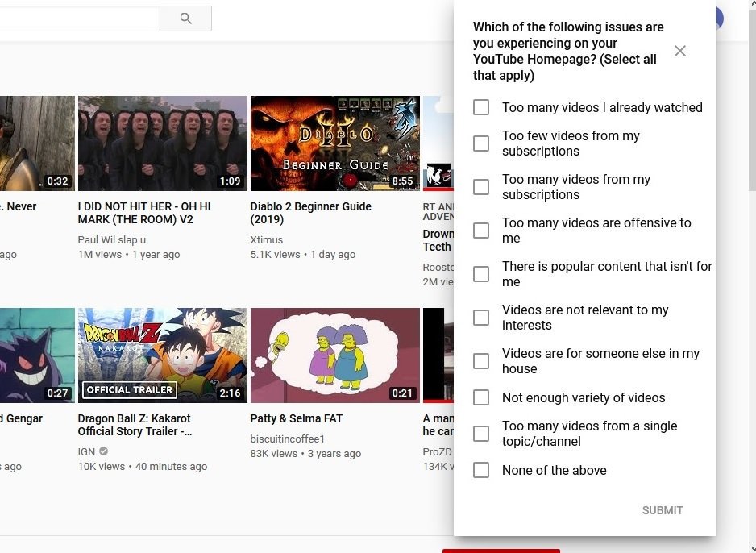Check 'Too many videos from my subscriptions'

pos(481,186)
